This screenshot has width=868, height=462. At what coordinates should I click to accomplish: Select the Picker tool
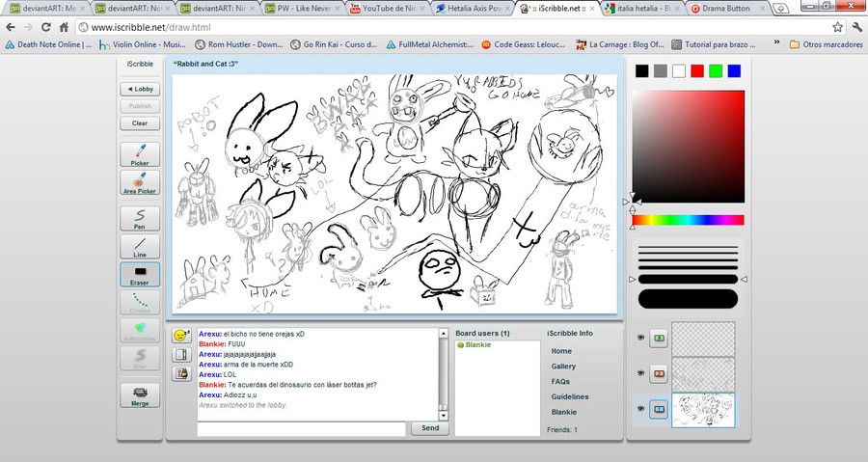140,154
